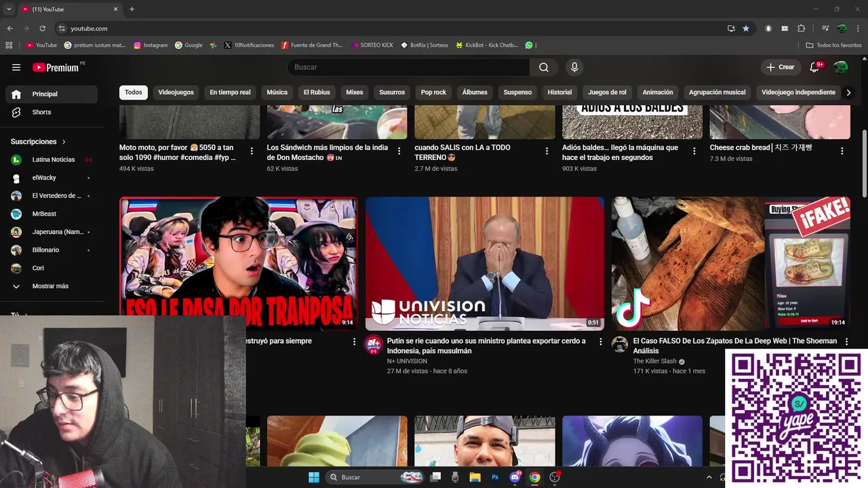This screenshot has width=868, height=488.
Task: Open Putin se ríe video title
Action: [x=486, y=346]
